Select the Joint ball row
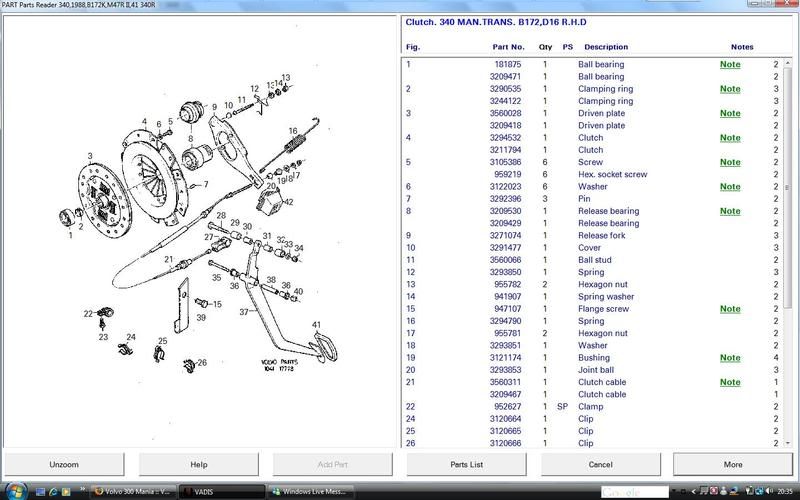This screenshot has width=800, height=500. (592, 370)
